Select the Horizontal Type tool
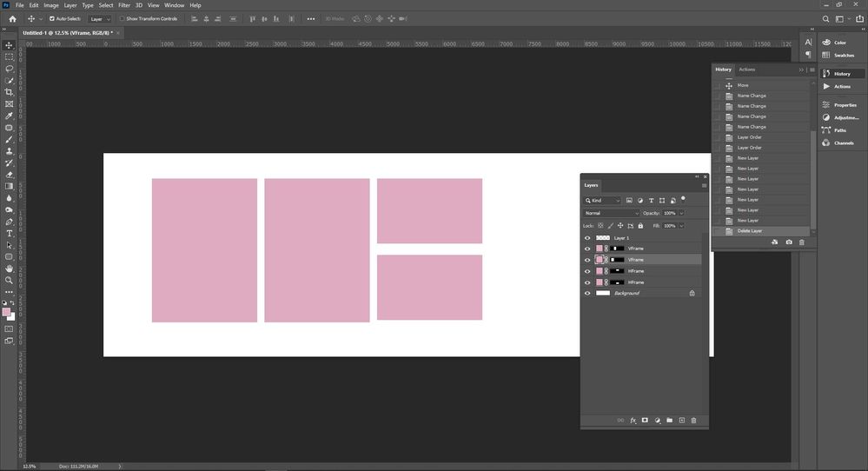Viewport: 868px width, 471px height. [x=9, y=234]
